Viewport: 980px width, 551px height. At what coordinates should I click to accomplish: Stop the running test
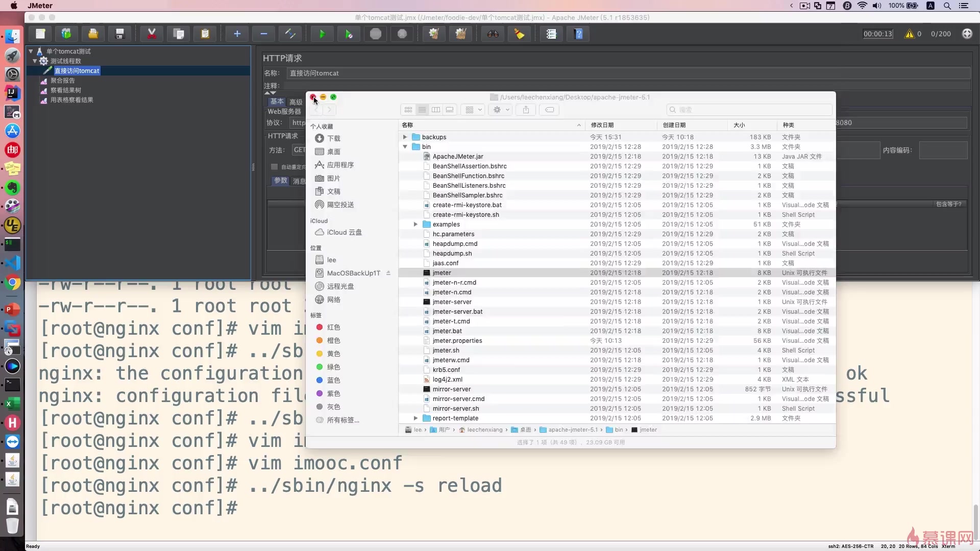pos(376,34)
